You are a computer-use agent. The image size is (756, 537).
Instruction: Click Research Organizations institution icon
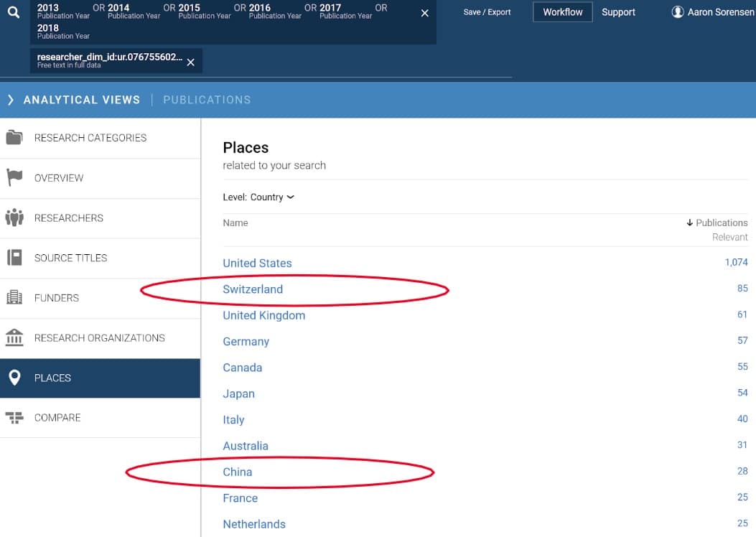click(14, 337)
